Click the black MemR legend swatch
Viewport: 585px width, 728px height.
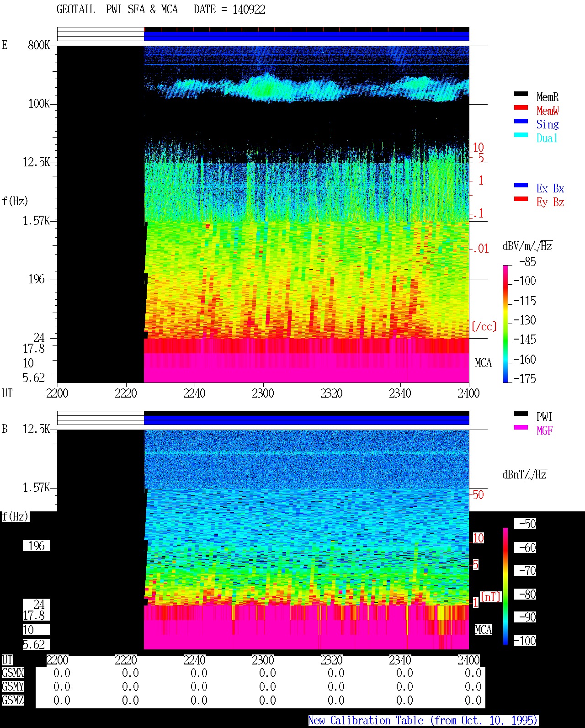click(x=521, y=94)
